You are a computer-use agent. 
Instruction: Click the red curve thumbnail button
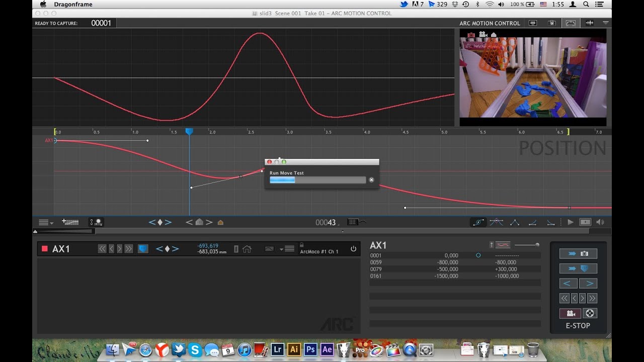point(503,245)
